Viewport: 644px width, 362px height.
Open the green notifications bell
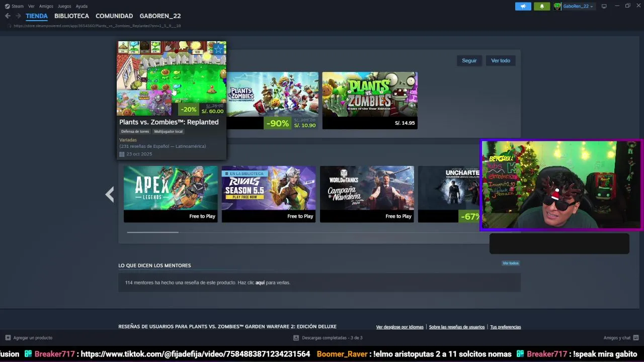[x=542, y=6]
